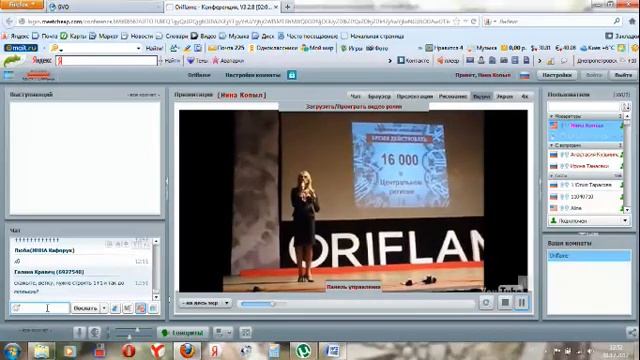
Task: Click the sort button beside user search
Action: click(626, 107)
